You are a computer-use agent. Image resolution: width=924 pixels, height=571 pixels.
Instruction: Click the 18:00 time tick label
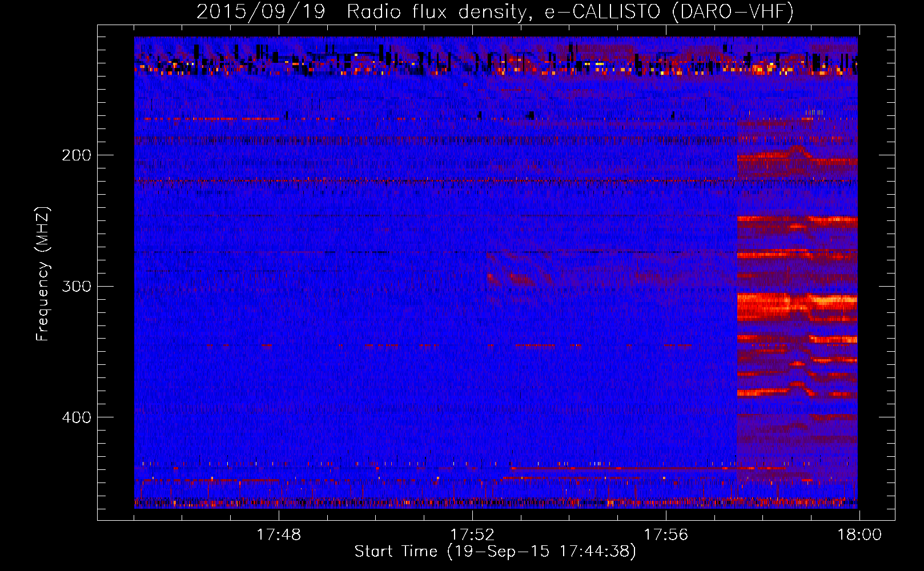coord(859,535)
